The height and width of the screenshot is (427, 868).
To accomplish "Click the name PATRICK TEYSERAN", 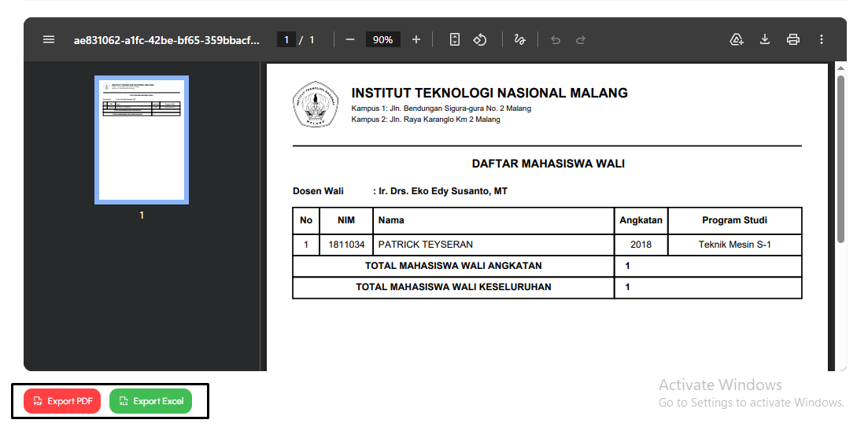I will click(425, 245).
